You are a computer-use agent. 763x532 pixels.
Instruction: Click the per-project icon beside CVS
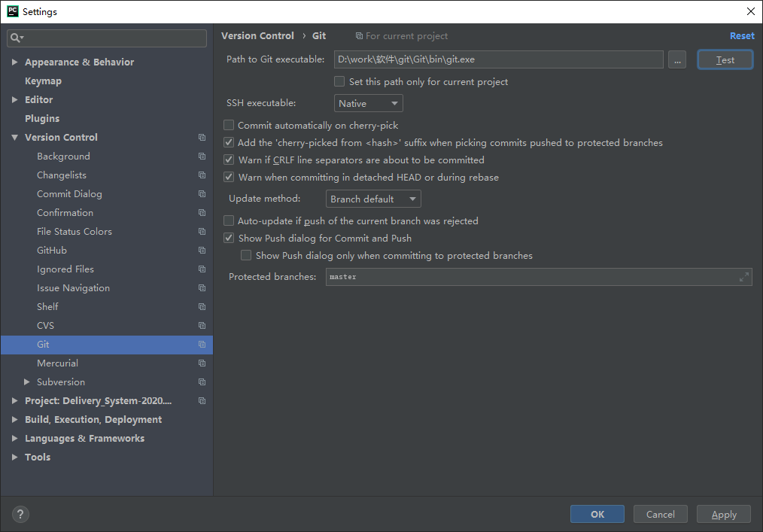pyautogui.click(x=202, y=325)
